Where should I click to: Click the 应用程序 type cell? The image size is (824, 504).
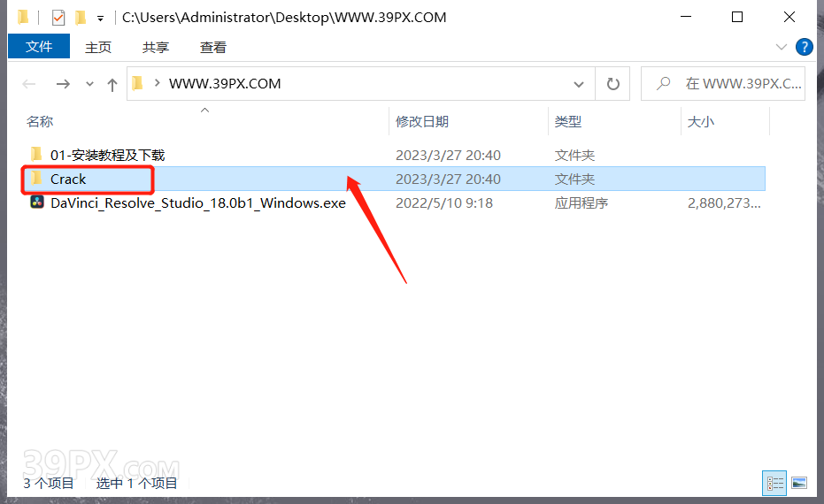[581, 203]
